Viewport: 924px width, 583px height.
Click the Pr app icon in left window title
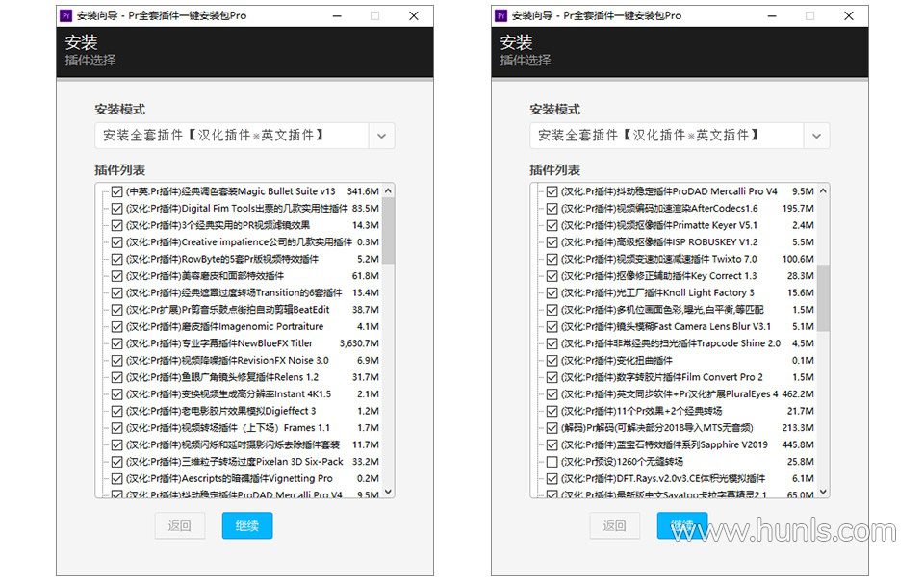click(66, 16)
